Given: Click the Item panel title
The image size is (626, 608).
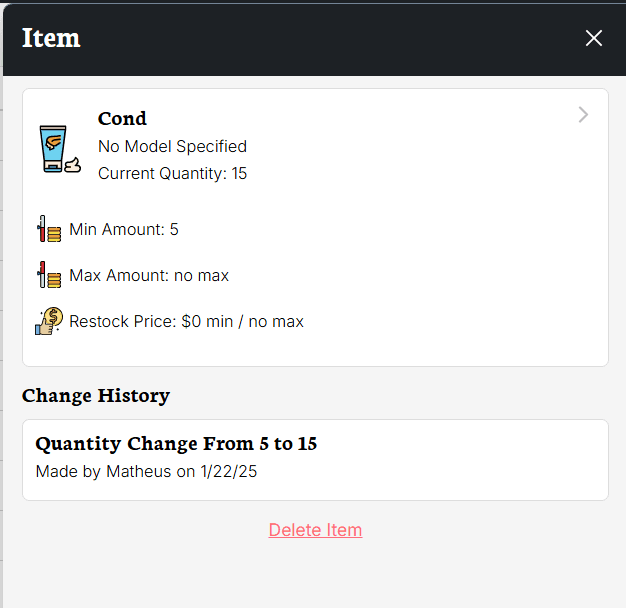Looking at the screenshot, I should tap(51, 38).
